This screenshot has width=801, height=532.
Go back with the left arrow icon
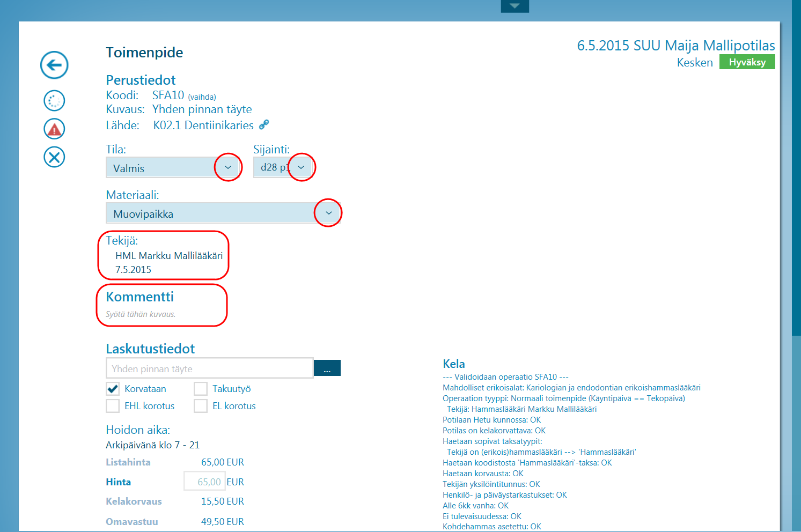point(54,65)
